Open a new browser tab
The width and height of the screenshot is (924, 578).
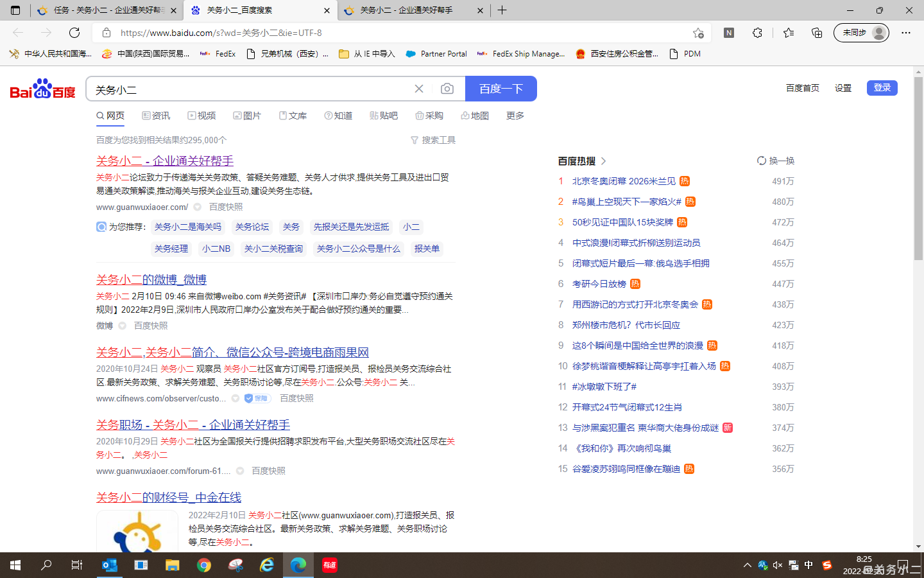[502, 10]
